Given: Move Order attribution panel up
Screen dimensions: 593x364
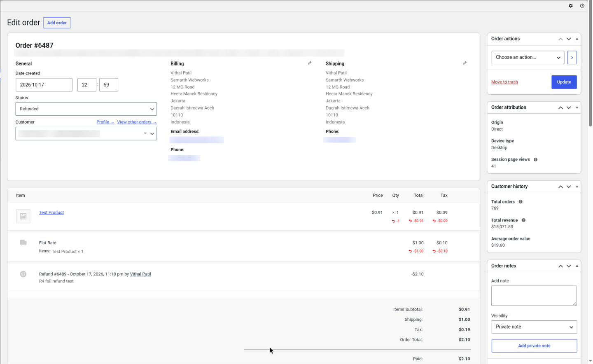Looking at the screenshot, I should 560,107.
